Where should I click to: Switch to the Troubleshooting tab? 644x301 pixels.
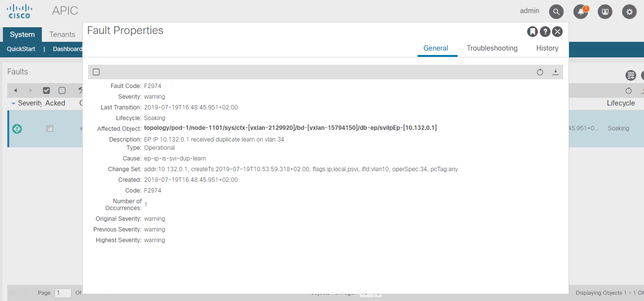492,48
